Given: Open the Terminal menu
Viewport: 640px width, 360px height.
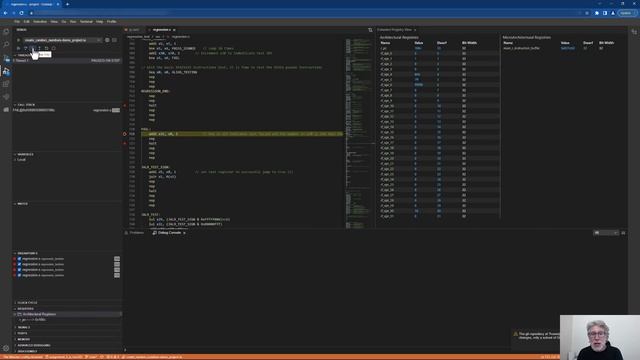Looking at the screenshot, I should click(x=86, y=22).
